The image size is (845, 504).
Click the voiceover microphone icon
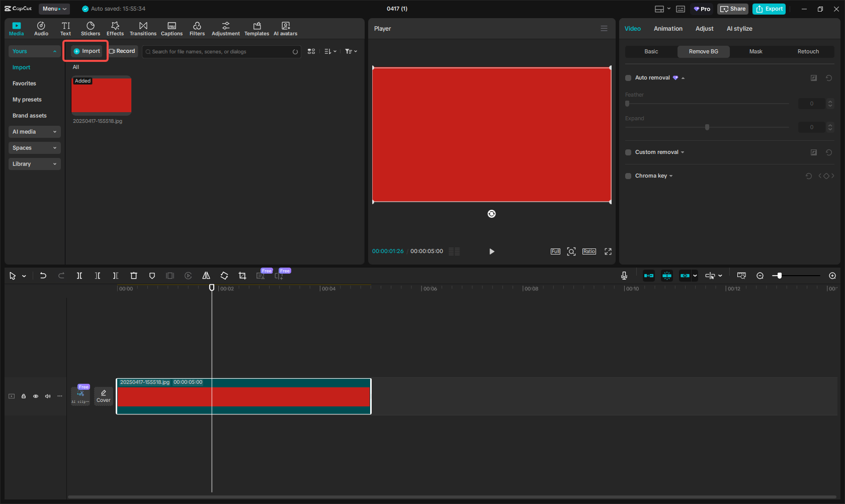(624, 276)
